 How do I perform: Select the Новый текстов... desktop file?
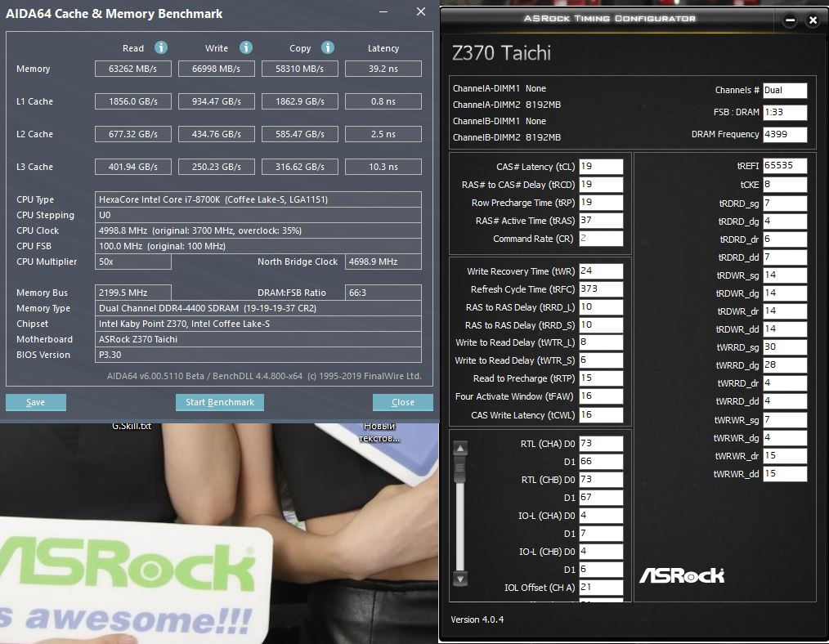pos(379,432)
